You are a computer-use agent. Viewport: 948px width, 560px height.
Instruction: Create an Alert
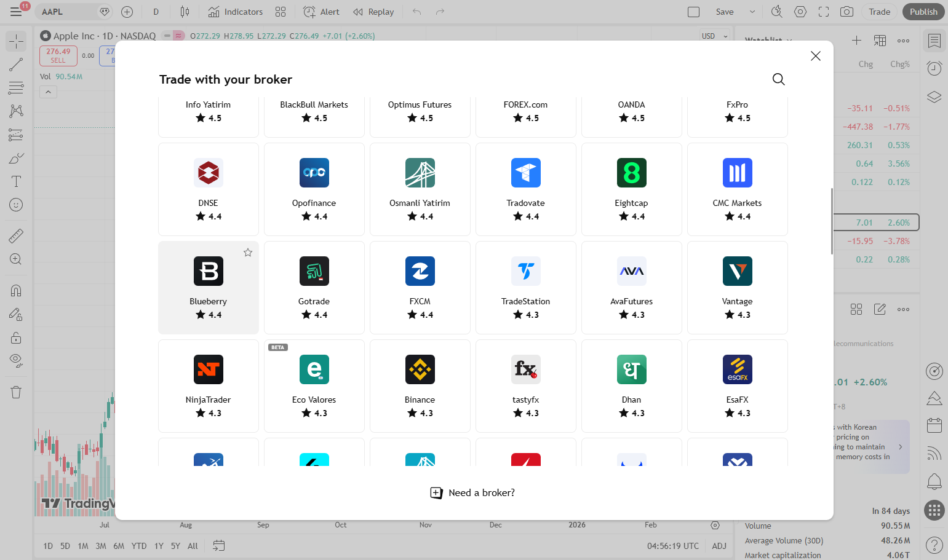click(321, 12)
